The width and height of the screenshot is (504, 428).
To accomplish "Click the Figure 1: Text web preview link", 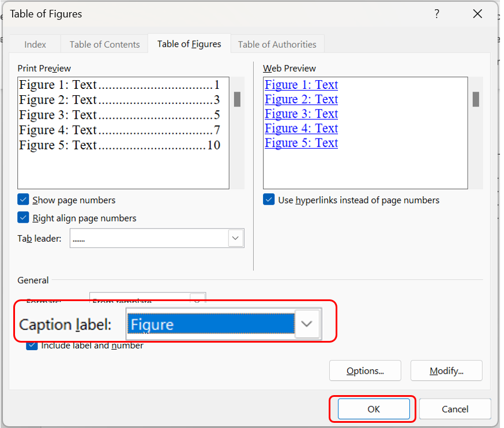I will coord(301,85).
